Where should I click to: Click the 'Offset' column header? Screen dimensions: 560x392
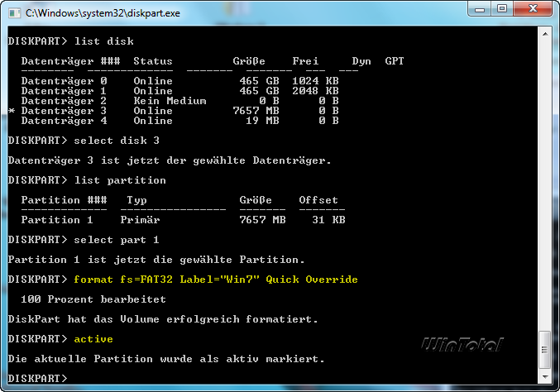pos(318,200)
